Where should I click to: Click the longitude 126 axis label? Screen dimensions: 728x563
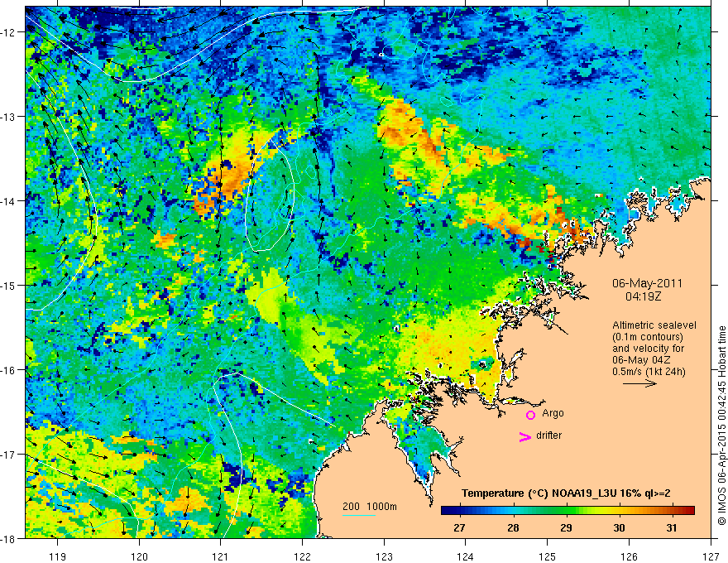pos(629,556)
